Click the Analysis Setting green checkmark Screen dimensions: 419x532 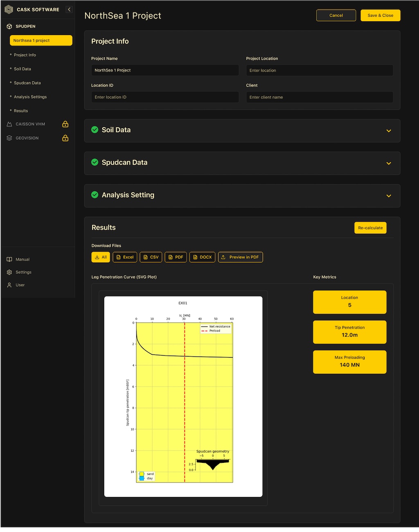pyautogui.click(x=95, y=195)
